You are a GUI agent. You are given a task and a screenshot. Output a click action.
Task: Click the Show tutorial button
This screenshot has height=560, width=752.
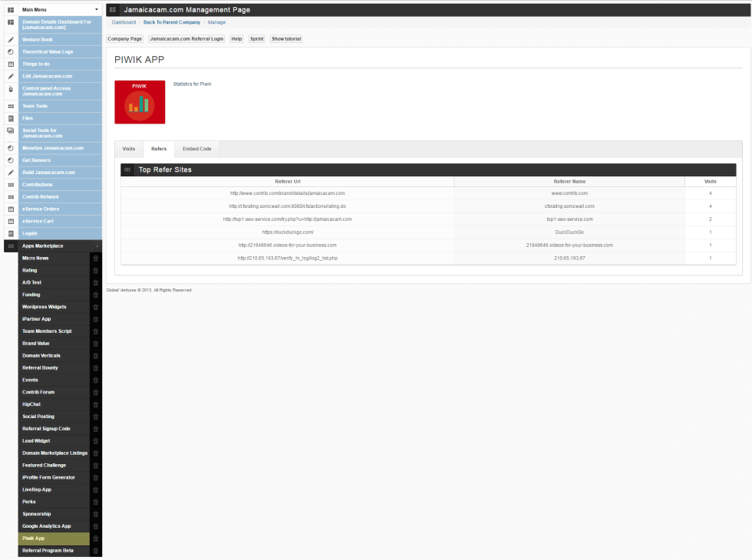click(x=286, y=39)
